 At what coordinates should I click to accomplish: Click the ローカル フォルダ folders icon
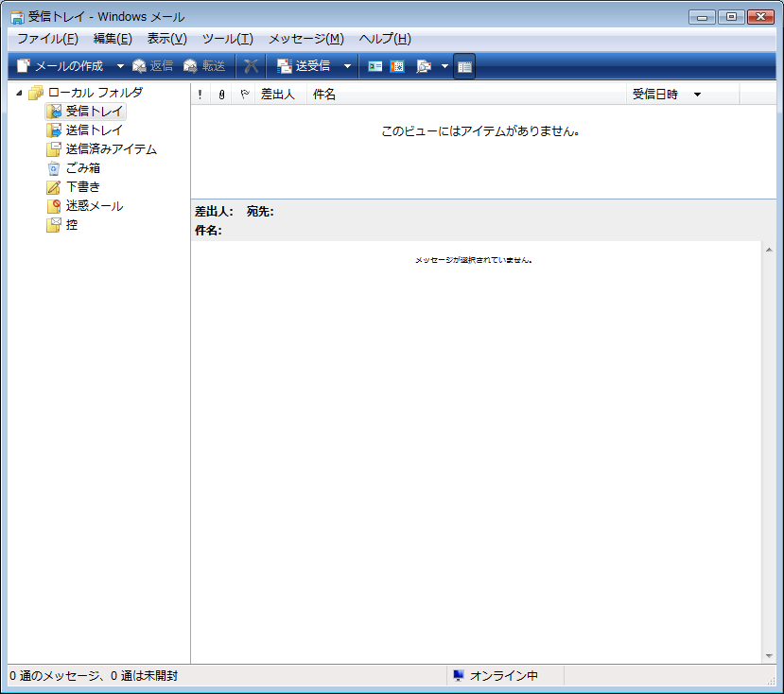[36, 93]
